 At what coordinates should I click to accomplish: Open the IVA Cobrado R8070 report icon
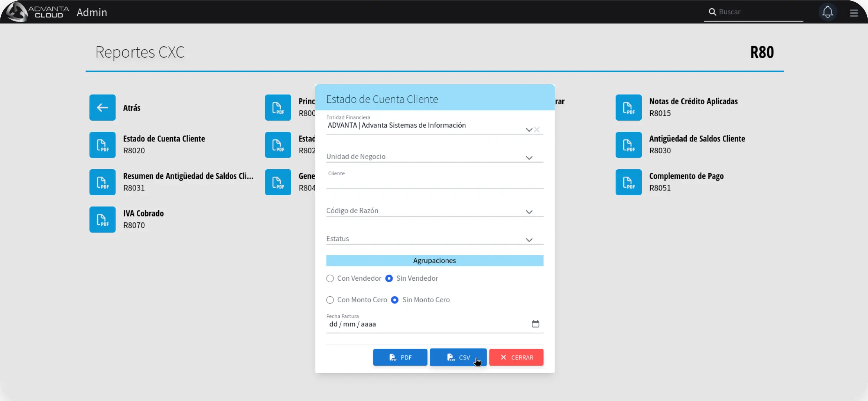[102, 219]
